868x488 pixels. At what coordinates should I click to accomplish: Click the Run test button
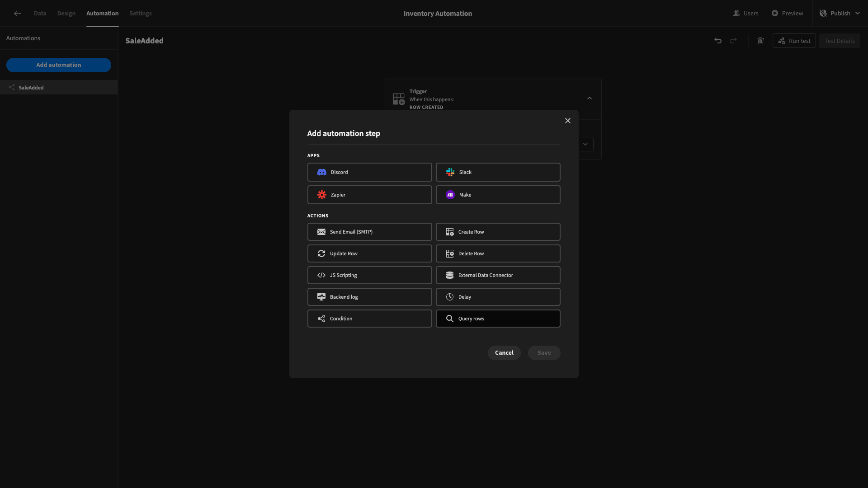pyautogui.click(x=794, y=41)
